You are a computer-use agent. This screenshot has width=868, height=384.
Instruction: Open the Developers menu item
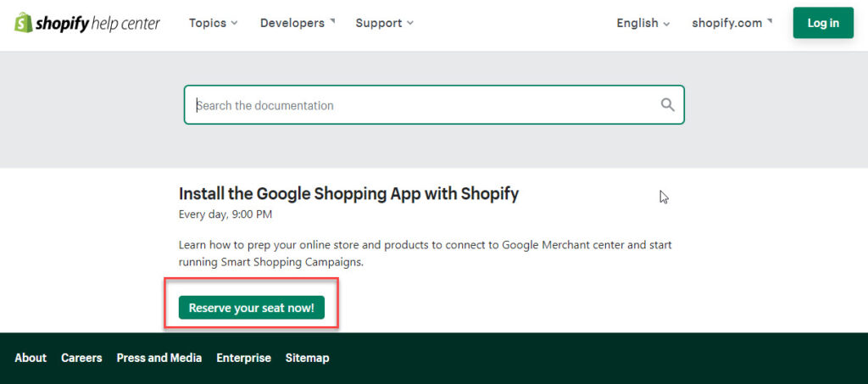(298, 23)
